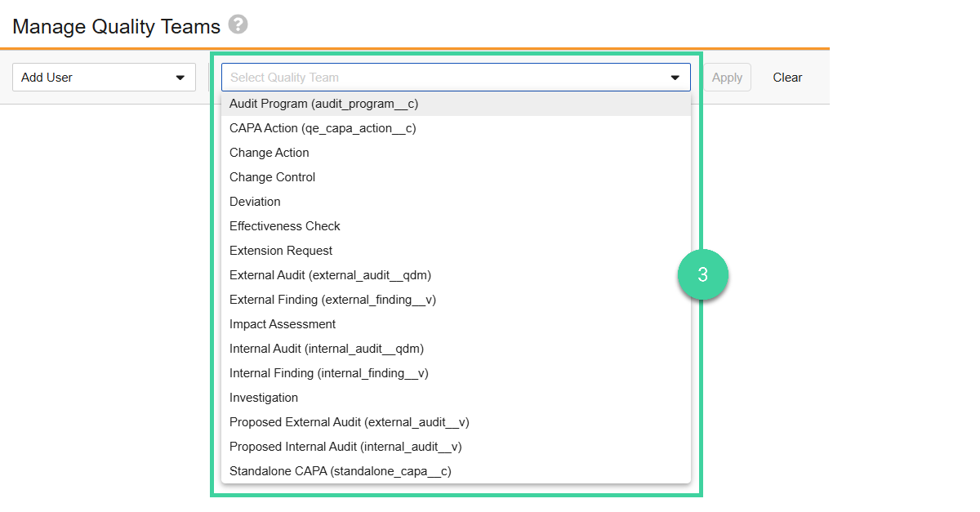
Task: Click Clear to reset the selection
Action: click(786, 77)
